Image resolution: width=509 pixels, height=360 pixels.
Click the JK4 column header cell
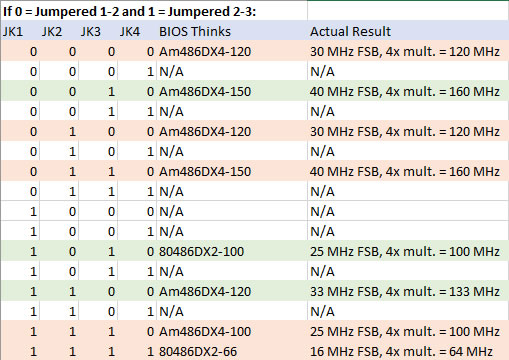tap(137, 31)
